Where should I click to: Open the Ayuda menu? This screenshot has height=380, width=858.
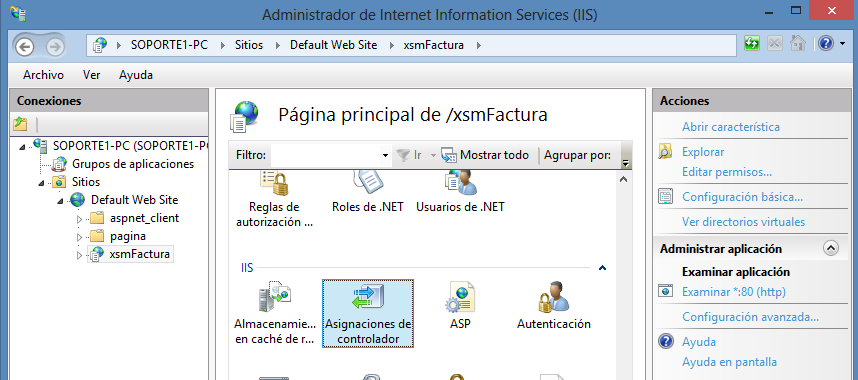pos(136,75)
